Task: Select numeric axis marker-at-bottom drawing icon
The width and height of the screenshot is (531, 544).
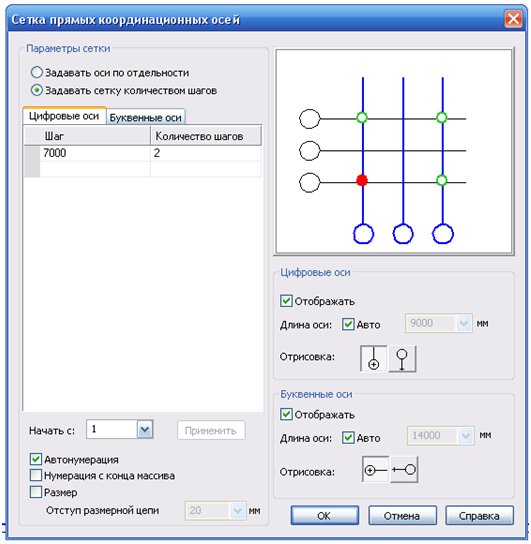Action: [x=374, y=358]
